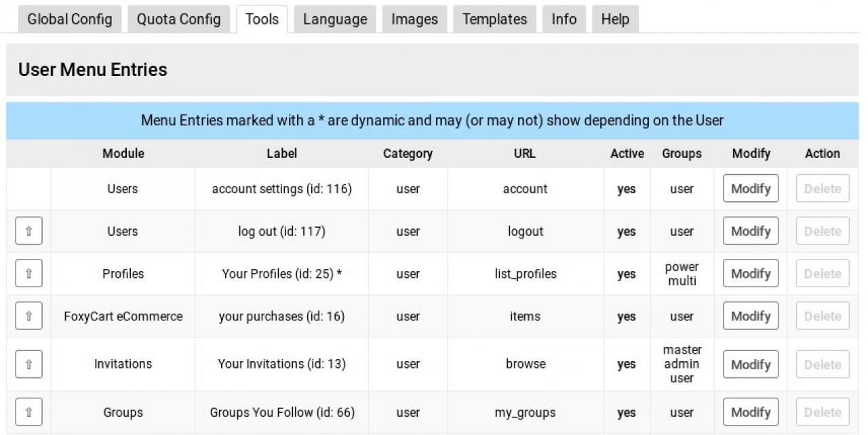Modify the Your Profiles entry

coord(751,274)
